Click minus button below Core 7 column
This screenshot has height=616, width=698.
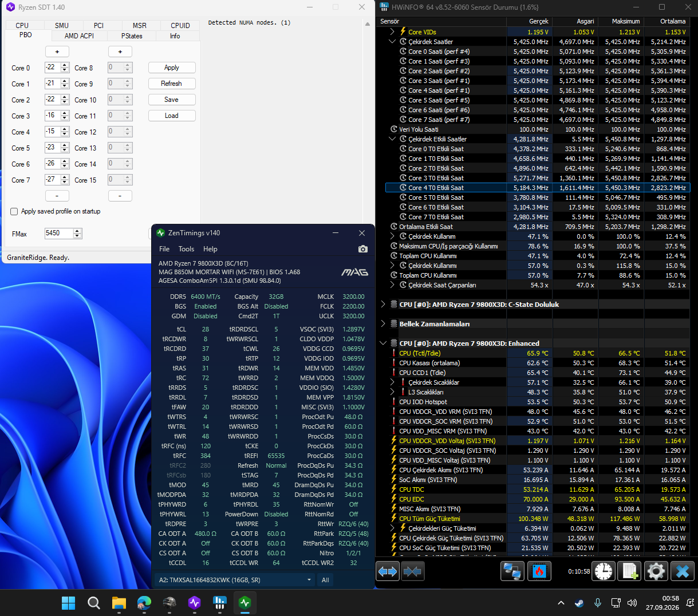(x=57, y=196)
